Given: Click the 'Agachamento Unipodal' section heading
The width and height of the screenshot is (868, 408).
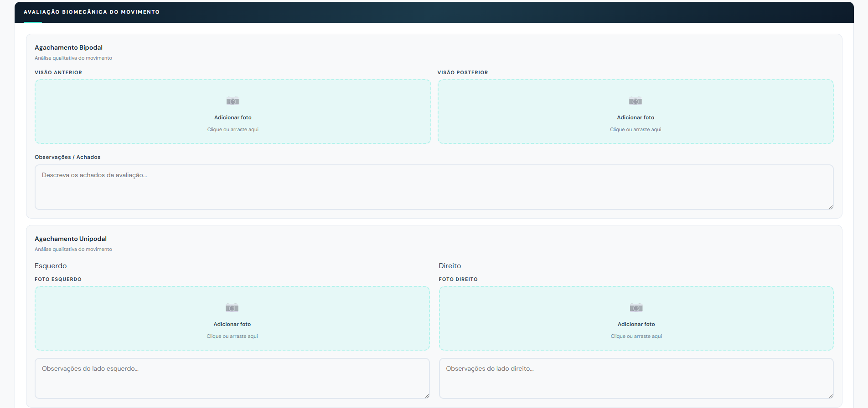Looking at the screenshot, I should [x=71, y=239].
